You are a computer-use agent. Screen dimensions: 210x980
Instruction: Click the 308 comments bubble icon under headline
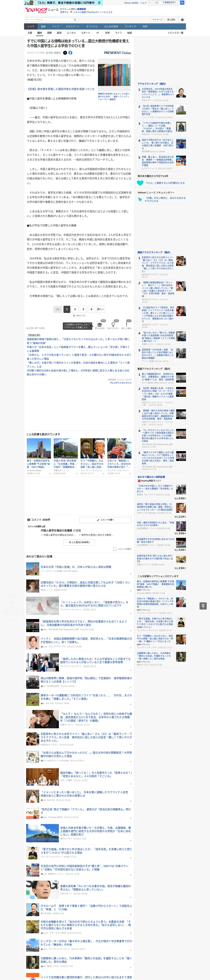50,53
